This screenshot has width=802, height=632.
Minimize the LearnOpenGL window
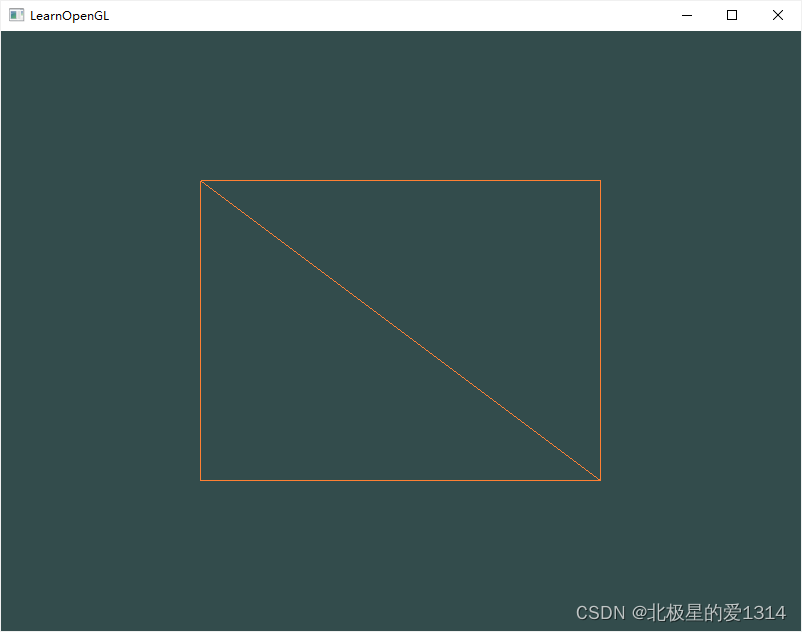[687, 15]
